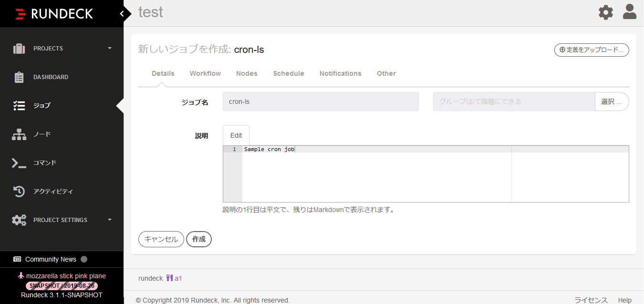Expand the PROJECTS dropdown
644x304 pixels.
pos(109,48)
